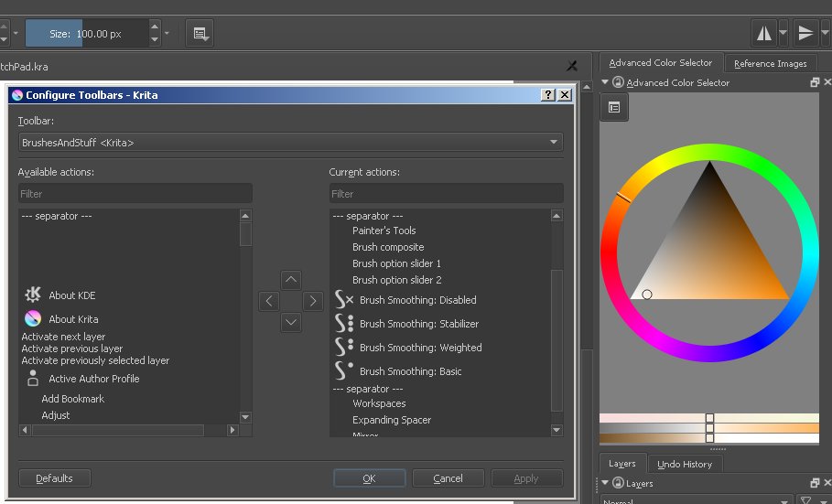Select the Active Author Profile icon

[x=33, y=379]
